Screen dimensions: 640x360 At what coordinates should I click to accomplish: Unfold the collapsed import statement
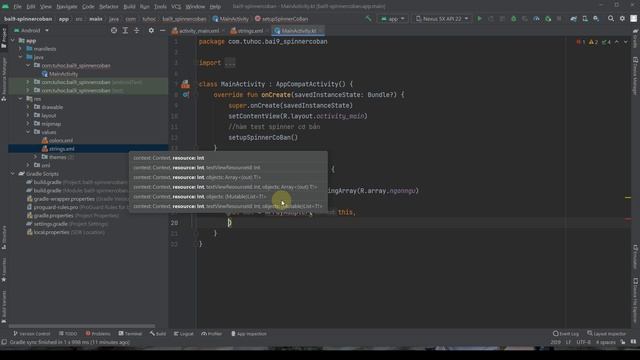pyautogui.click(x=230, y=63)
